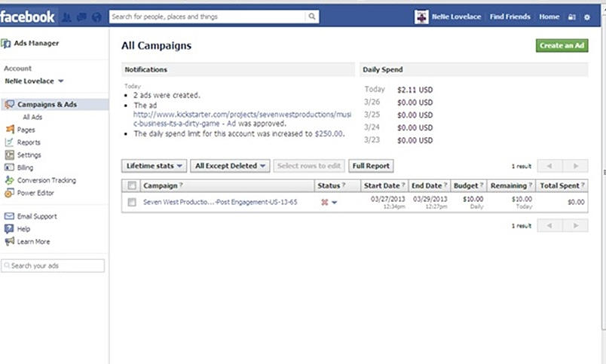This screenshot has height=364, width=606.
Task: Click the Learn More megaphone icon
Action: [x=9, y=241]
